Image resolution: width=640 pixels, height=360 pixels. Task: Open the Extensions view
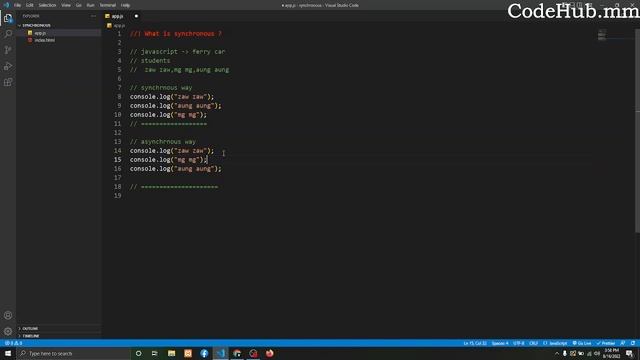pos(8,82)
